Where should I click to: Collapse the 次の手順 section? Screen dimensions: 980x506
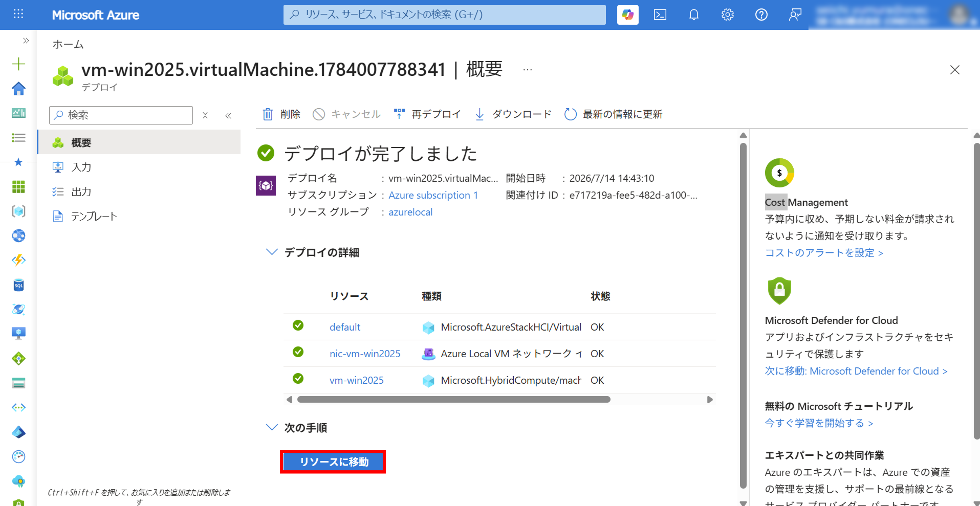[x=271, y=427]
